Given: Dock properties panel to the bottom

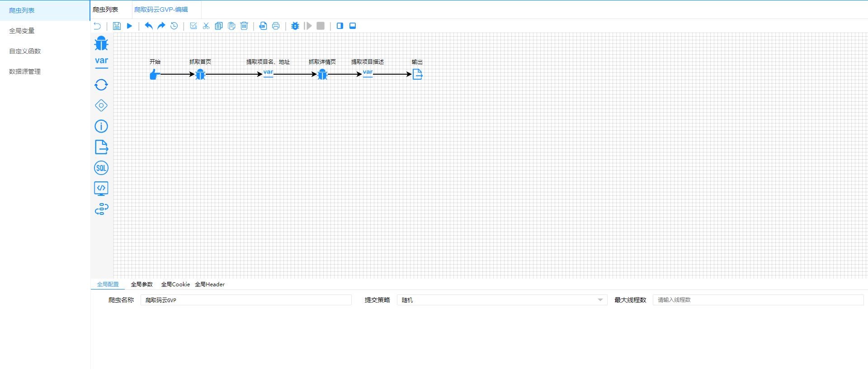Looking at the screenshot, I should (x=353, y=26).
